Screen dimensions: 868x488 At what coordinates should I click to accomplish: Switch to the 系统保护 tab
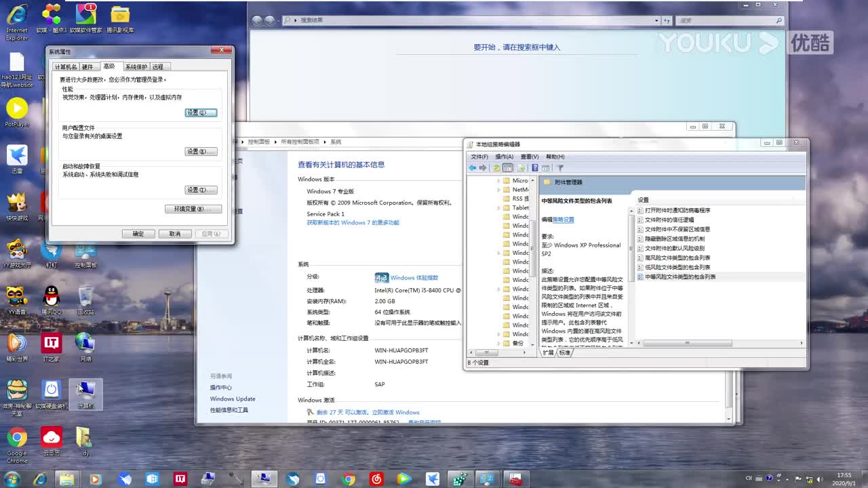136,66
